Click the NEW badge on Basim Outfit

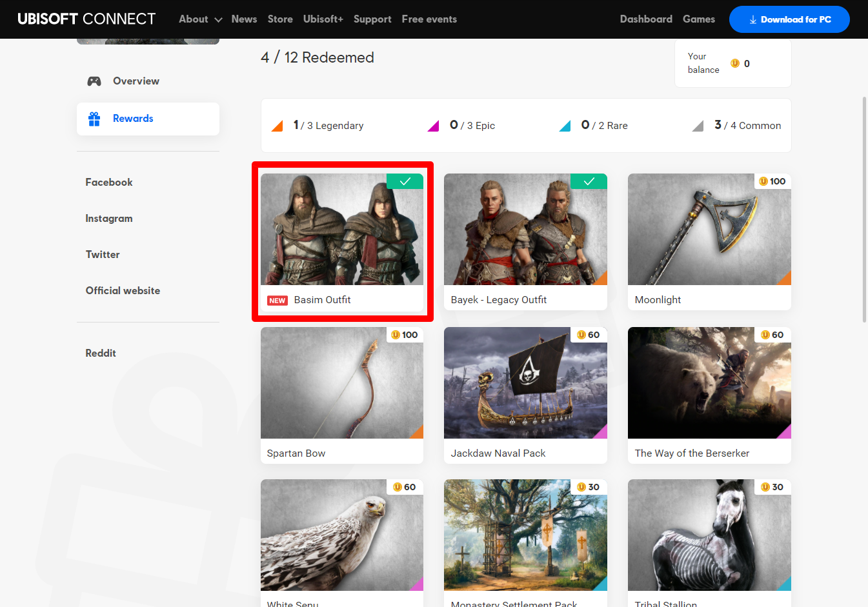point(278,301)
